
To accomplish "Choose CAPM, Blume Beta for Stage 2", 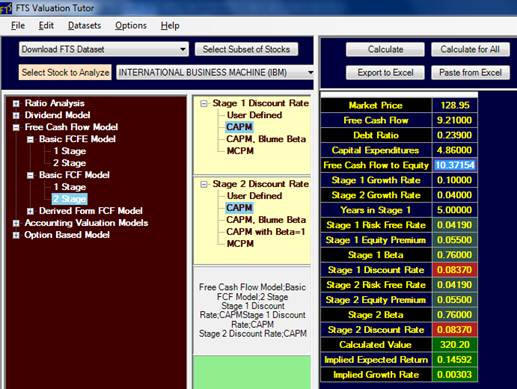I will click(x=266, y=220).
